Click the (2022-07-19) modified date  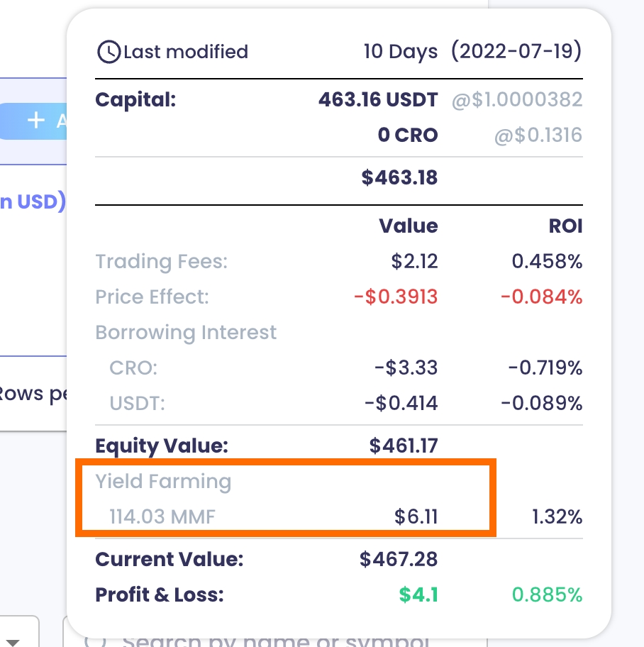tap(516, 52)
